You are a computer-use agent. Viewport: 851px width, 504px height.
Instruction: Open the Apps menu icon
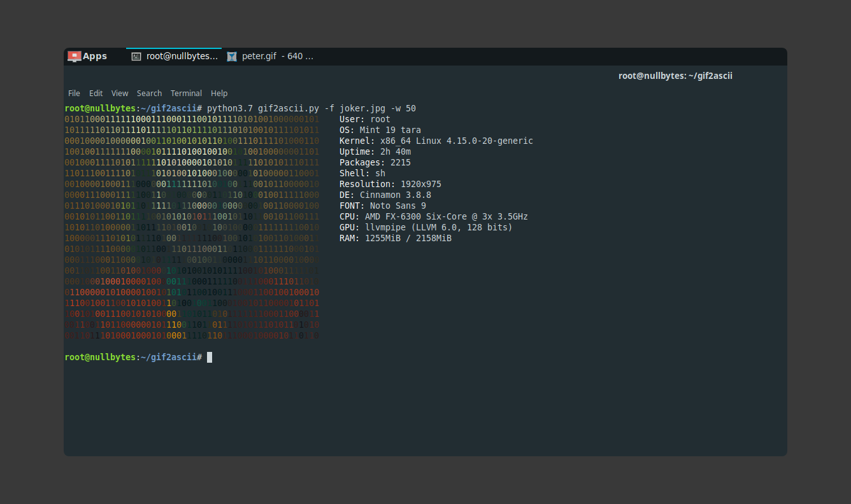tap(75, 56)
